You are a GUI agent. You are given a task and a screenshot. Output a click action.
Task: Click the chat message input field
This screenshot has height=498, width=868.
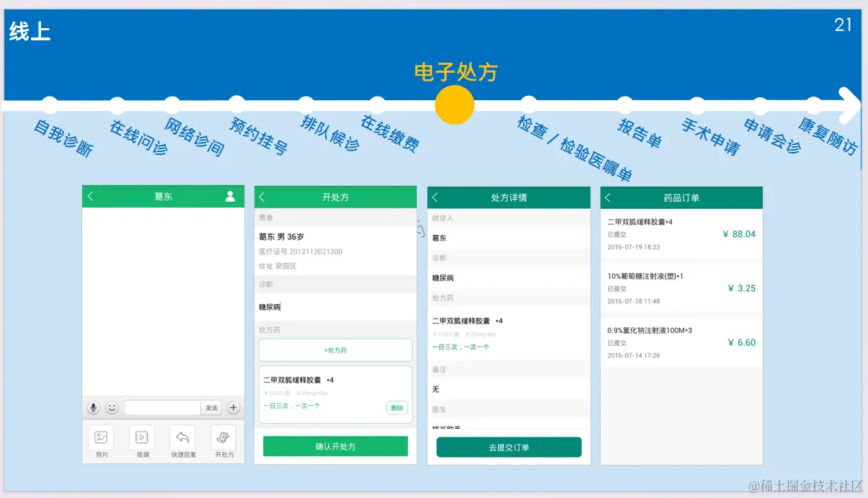162,408
